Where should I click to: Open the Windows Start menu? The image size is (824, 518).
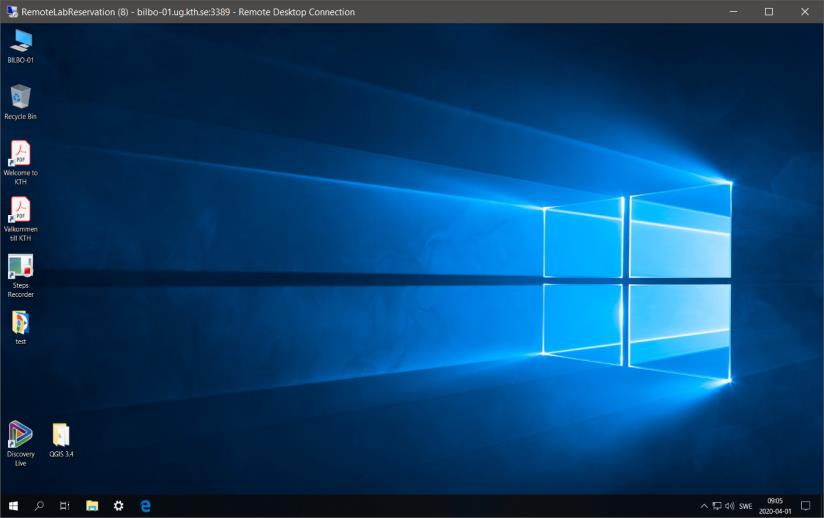point(13,506)
